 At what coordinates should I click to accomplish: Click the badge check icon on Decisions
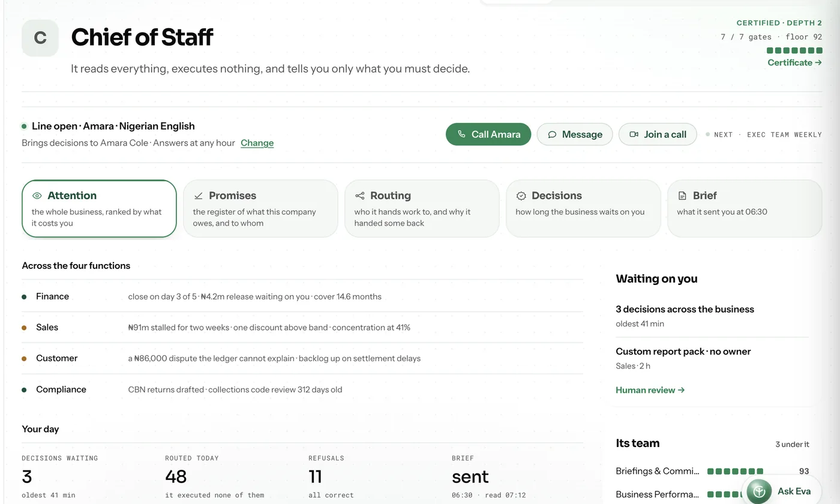521,196
